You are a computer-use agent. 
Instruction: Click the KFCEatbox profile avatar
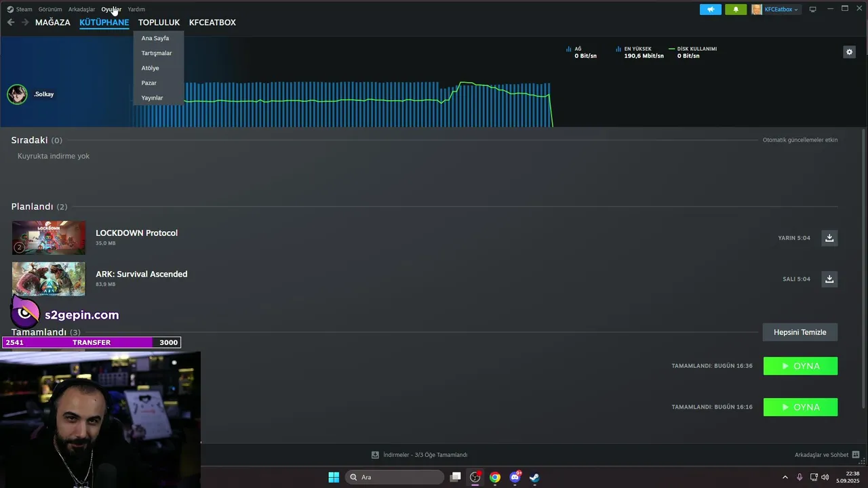[757, 9]
